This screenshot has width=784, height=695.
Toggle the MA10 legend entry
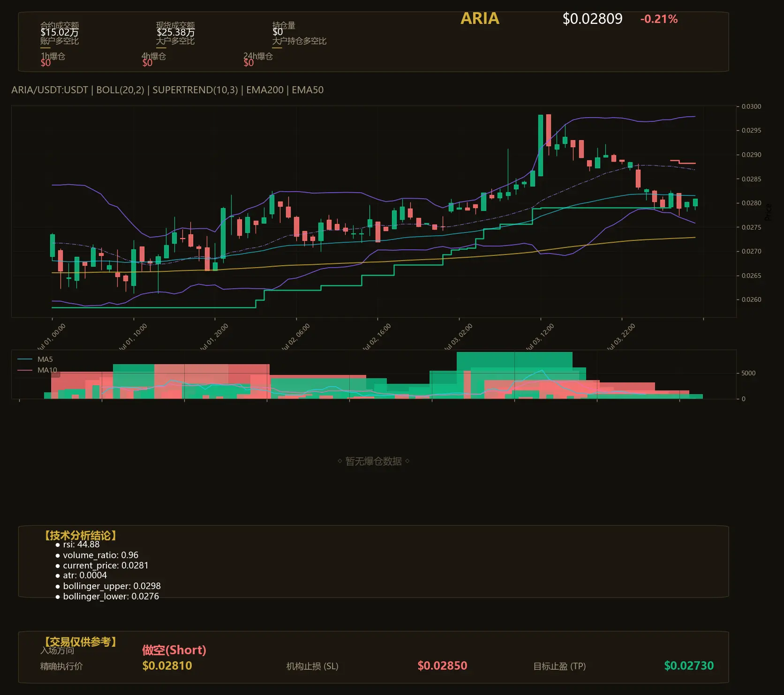(x=37, y=370)
